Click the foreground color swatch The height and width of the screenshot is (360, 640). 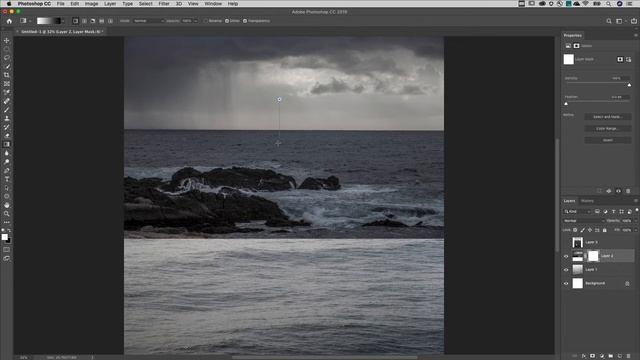point(4,237)
